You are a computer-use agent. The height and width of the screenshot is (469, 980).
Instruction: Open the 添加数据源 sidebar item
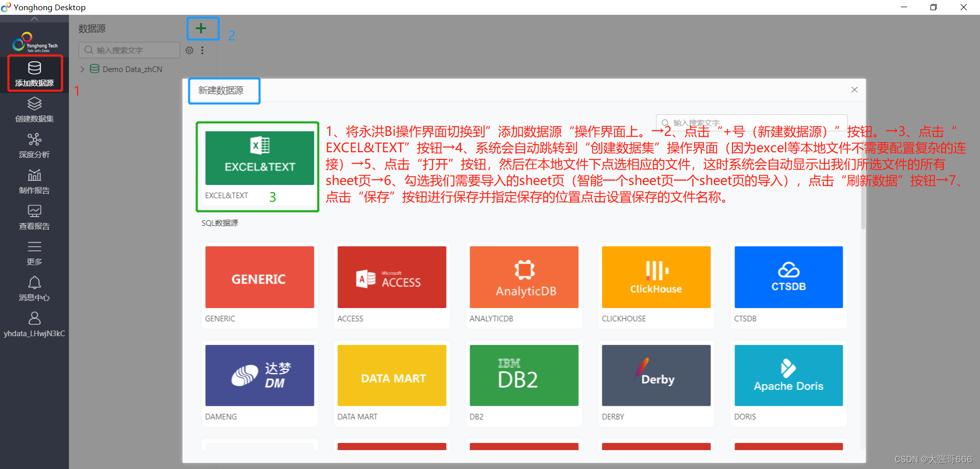tap(35, 74)
